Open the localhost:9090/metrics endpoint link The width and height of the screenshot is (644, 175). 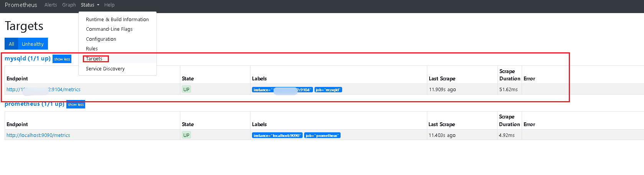click(x=38, y=135)
